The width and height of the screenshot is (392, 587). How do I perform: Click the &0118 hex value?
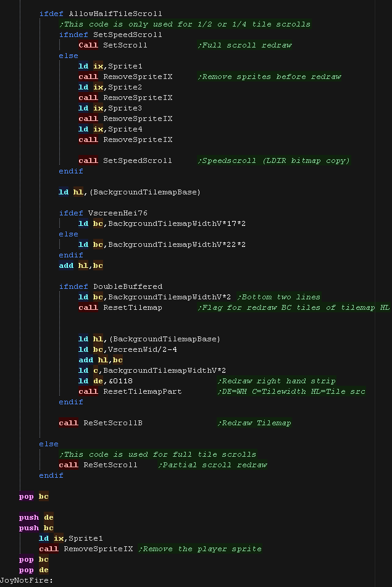click(x=120, y=381)
